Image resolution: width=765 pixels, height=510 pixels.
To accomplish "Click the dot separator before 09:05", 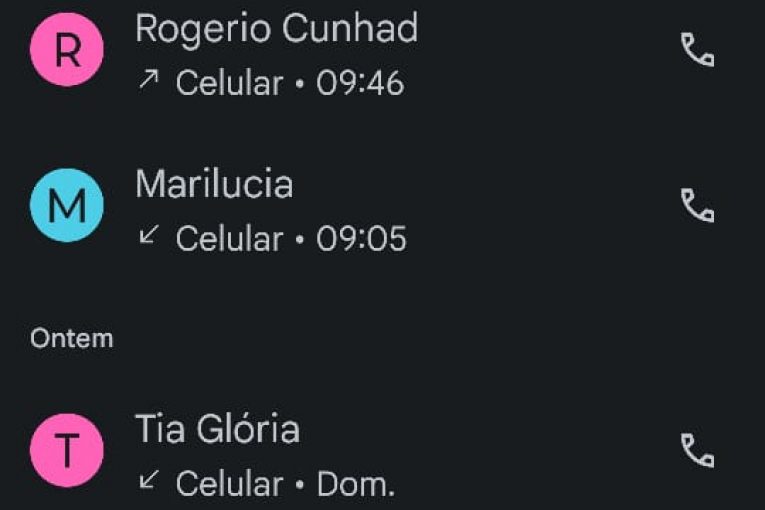I will (300, 239).
